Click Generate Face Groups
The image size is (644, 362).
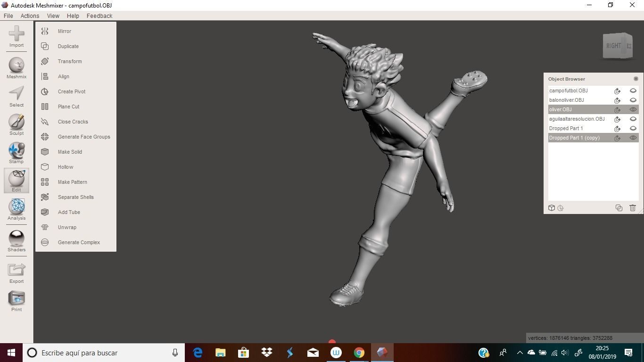click(x=84, y=137)
